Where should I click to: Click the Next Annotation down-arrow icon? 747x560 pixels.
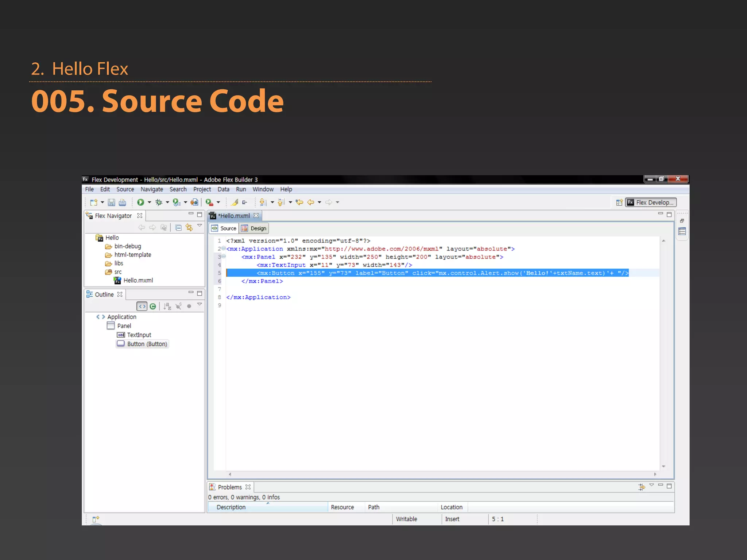263,202
